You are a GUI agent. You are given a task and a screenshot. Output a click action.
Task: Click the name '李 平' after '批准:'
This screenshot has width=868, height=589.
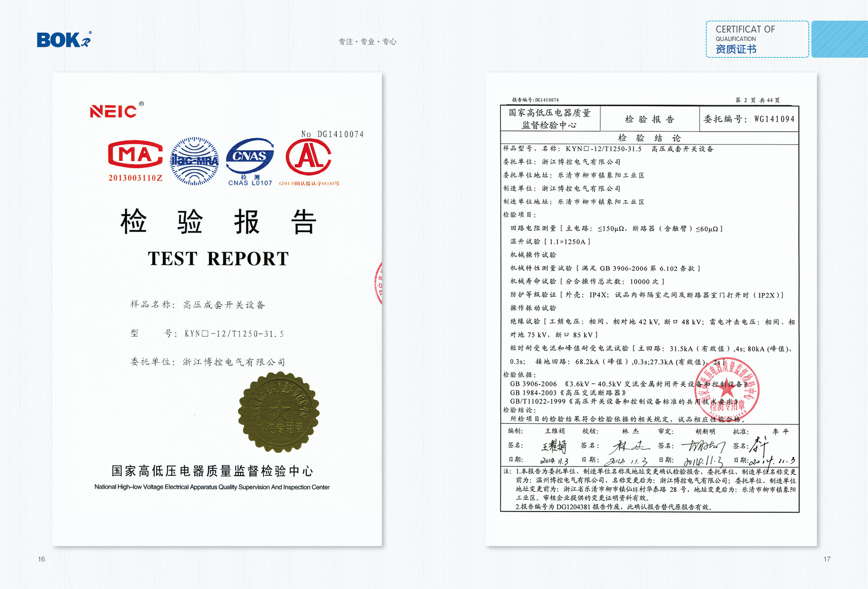[781, 432]
